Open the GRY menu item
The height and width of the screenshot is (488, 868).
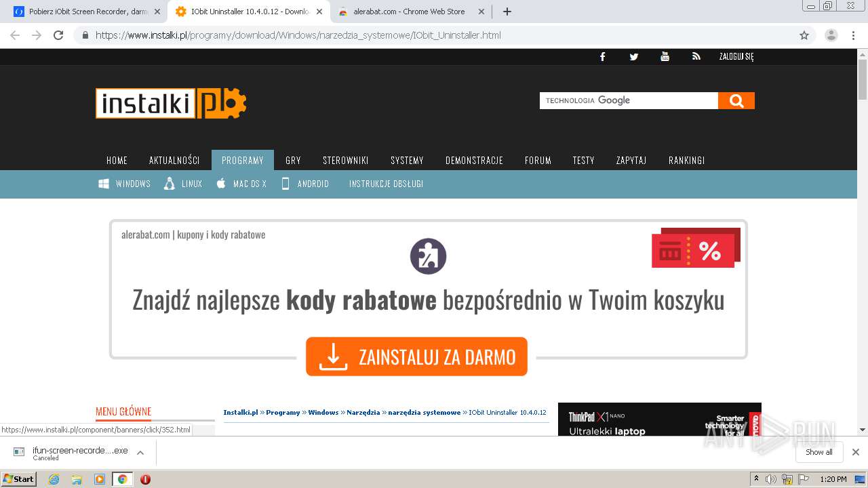pyautogui.click(x=293, y=161)
